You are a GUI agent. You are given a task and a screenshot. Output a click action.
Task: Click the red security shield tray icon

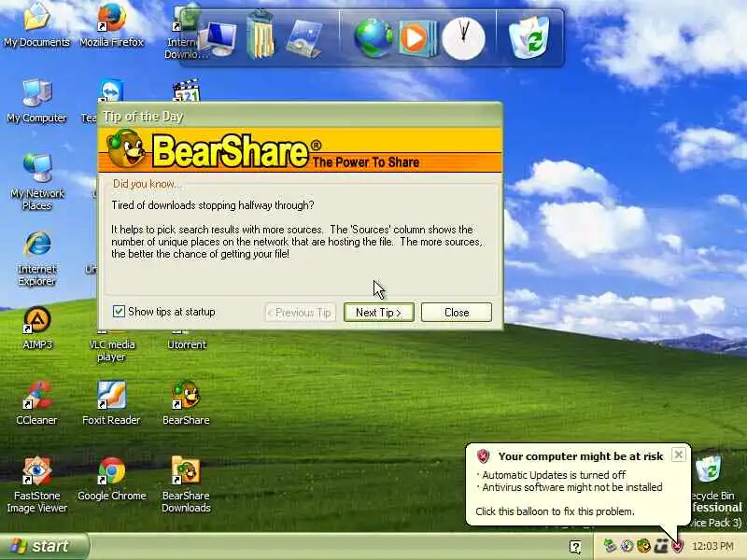click(x=677, y=546)
